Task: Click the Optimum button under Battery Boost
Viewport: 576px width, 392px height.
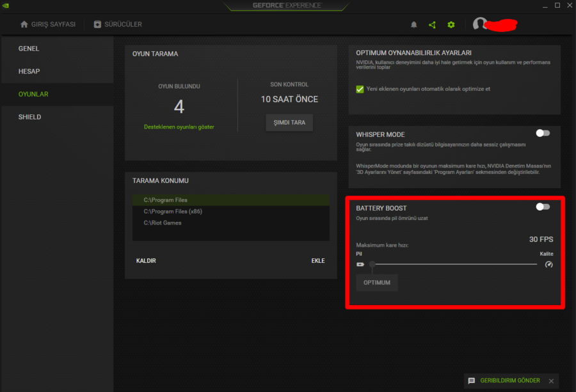Action: click(377, 283)
